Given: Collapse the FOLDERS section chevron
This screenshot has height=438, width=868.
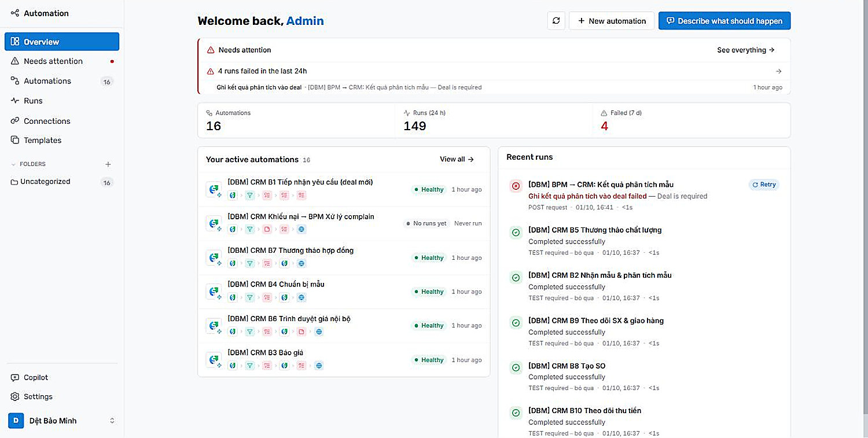Looking at the screenshot, I should coord(14,164).
